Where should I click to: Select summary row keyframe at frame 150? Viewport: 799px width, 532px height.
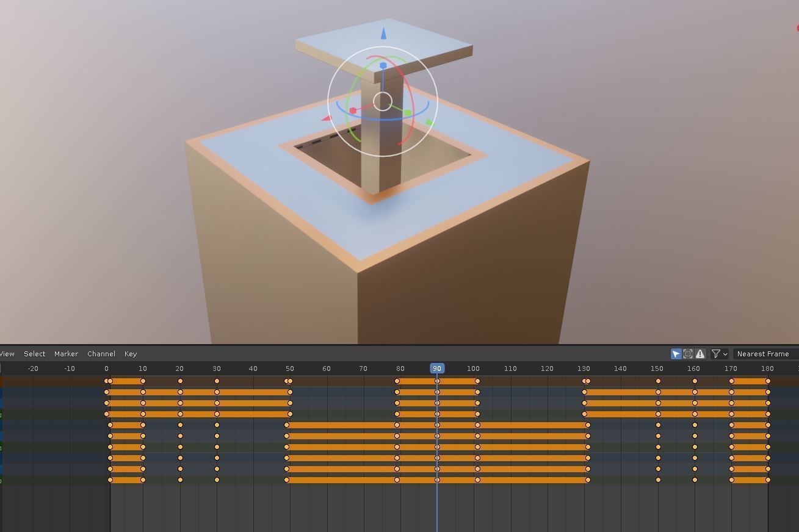click(658, 381)
